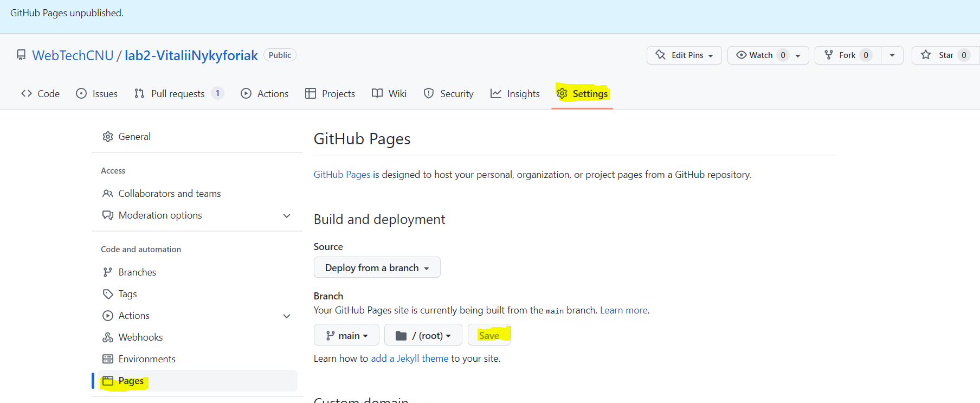Screen dimensions: 980x403
Task: Select the Settings tab
Action: [x=583, y=94]
